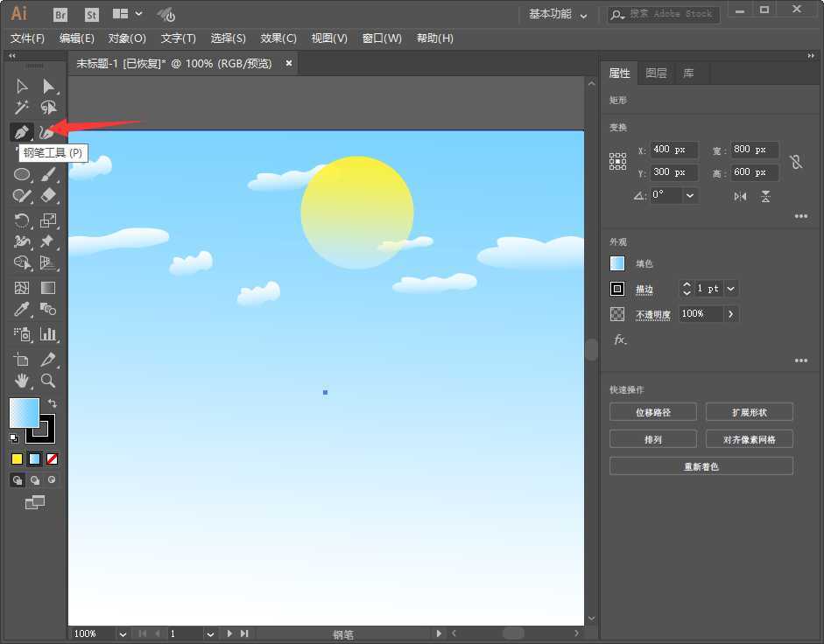Select the Pen tool

pos(21,132)
